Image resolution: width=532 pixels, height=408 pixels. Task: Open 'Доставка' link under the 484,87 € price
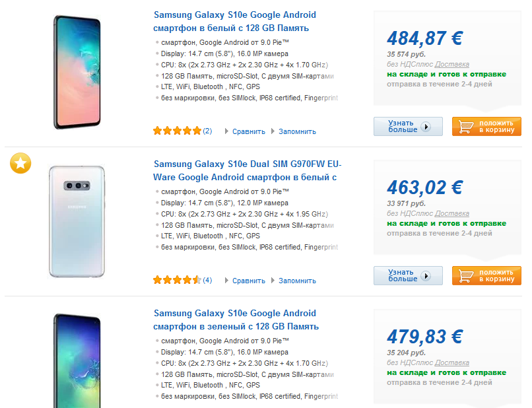click(452, 65)
